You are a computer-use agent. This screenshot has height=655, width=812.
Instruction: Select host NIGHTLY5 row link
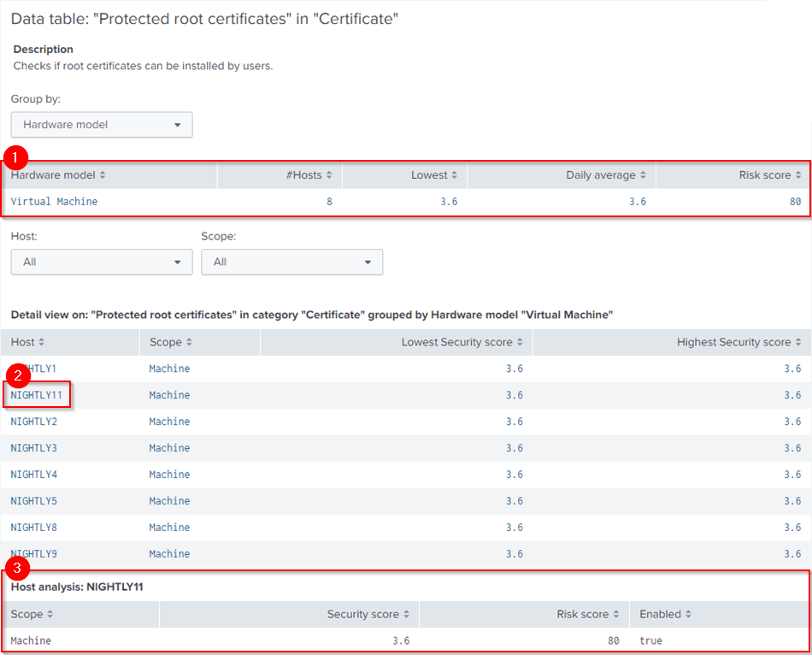[33, 501]
